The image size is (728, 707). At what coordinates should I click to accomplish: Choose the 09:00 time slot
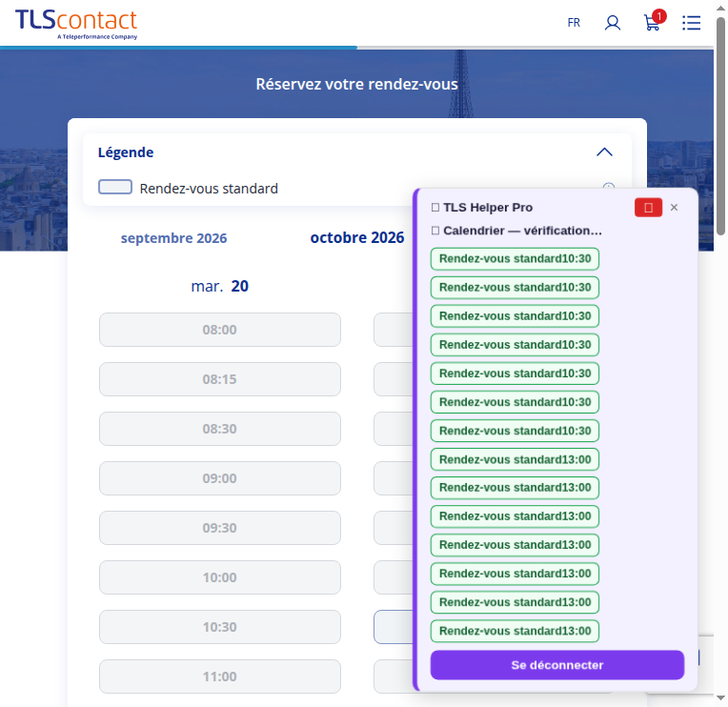(219, 478)
